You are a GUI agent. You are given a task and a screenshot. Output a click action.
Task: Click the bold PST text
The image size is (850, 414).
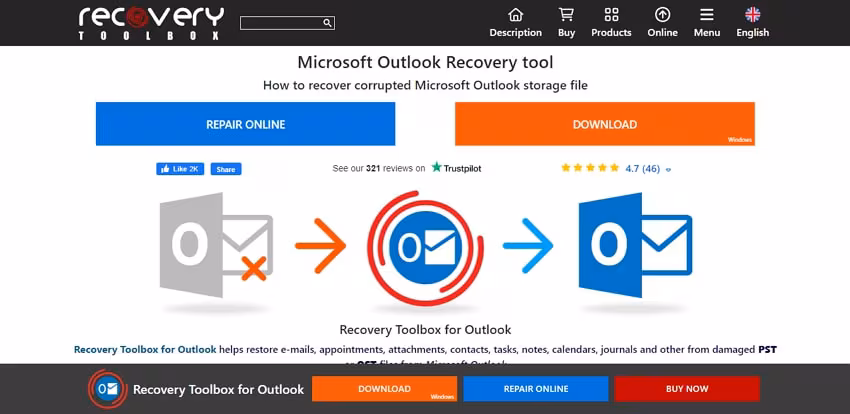click(767, 350)
